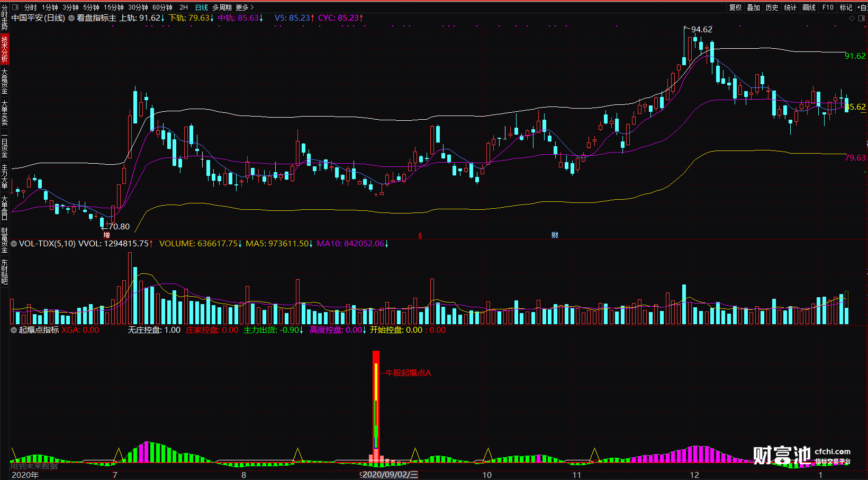Click the 主力出货: -0.90 value
Viewport: 868px width, 480px height.
(274, 330)
